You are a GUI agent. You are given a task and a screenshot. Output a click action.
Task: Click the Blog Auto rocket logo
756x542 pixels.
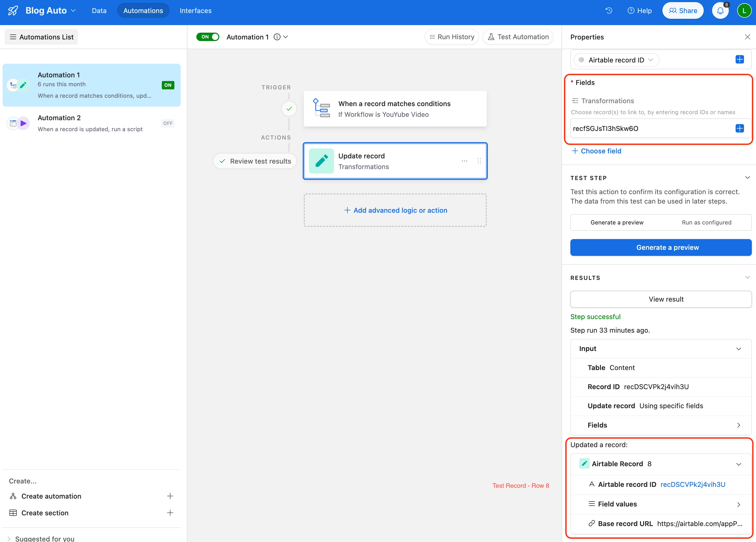click(x=13, y=11)
